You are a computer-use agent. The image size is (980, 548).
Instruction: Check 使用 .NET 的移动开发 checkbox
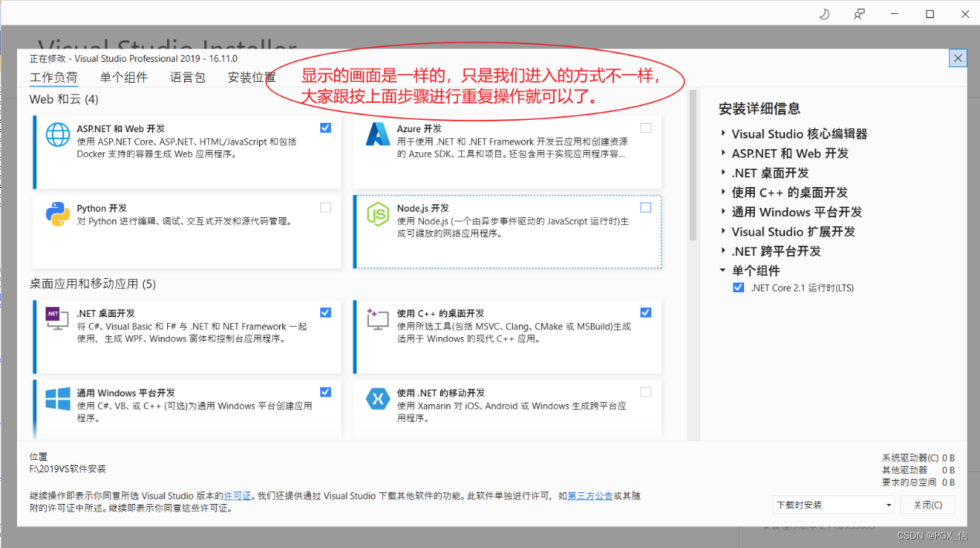646,392
